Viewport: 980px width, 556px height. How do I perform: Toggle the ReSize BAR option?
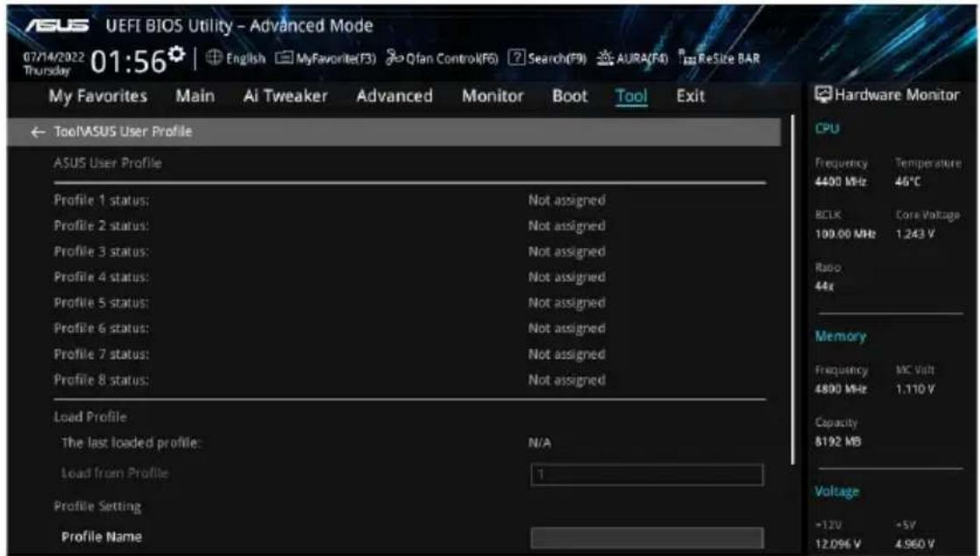click(x=720, y=58)
